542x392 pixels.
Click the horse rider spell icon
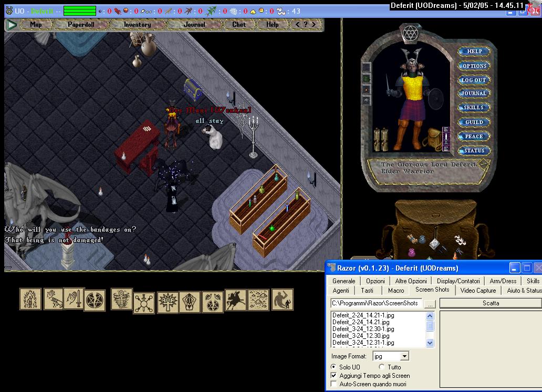click(x=236, y=300)
